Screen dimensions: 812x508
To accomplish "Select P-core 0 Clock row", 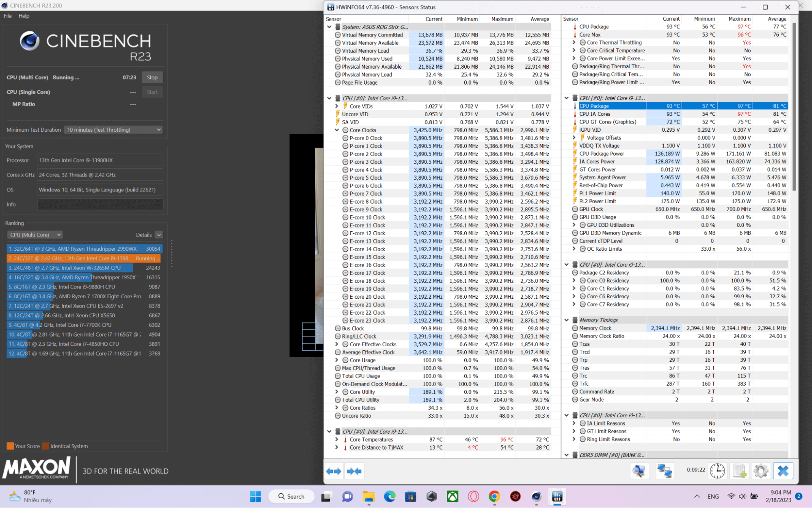I will pos(438,138).
